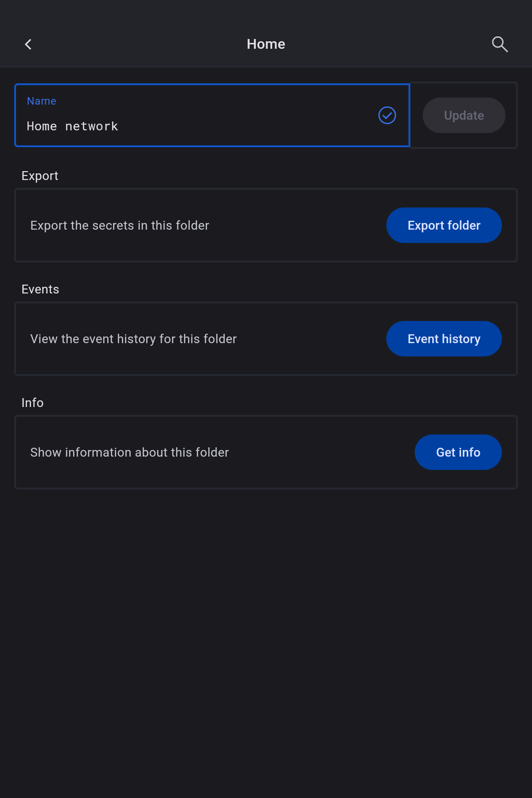This screenshot has width=532, height=798.
Task: Click the blue Name field label
Action: pos(42,101)
